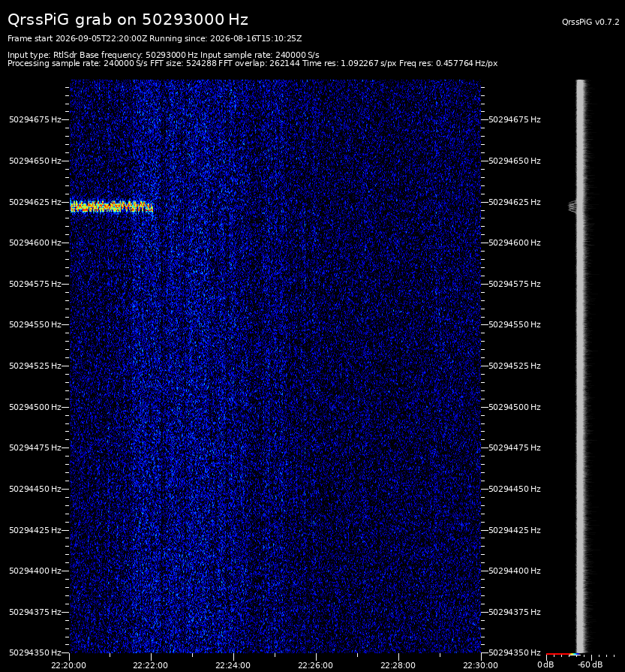Click the left 50294625 Hz frequency label
Viewport: 625px width, 672px height.
tap(35, 202)
